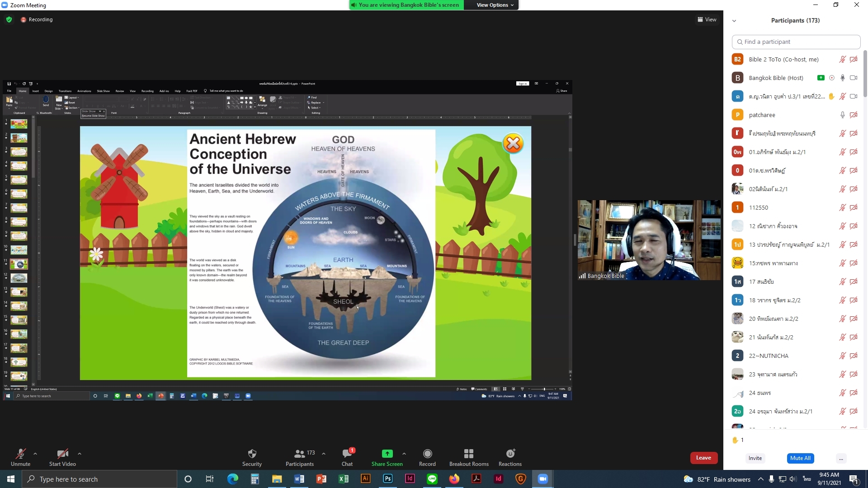This screenshot has width=868, height=488.
Task: Select participant 22~NUTNICHA
Action: coord(796,356)
